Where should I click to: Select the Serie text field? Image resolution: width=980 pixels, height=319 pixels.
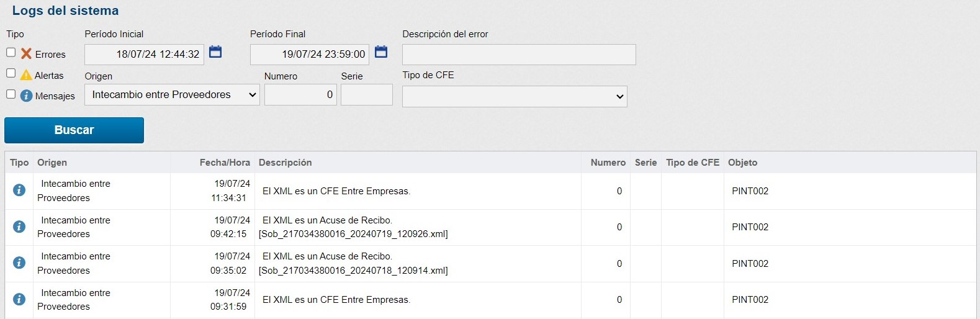(x=367, y=95)
